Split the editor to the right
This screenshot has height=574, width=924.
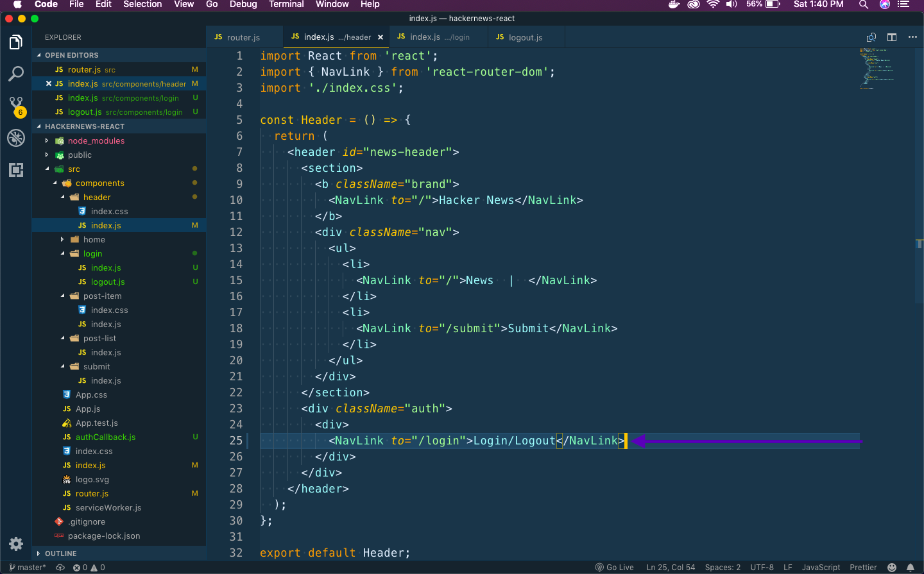892,37
